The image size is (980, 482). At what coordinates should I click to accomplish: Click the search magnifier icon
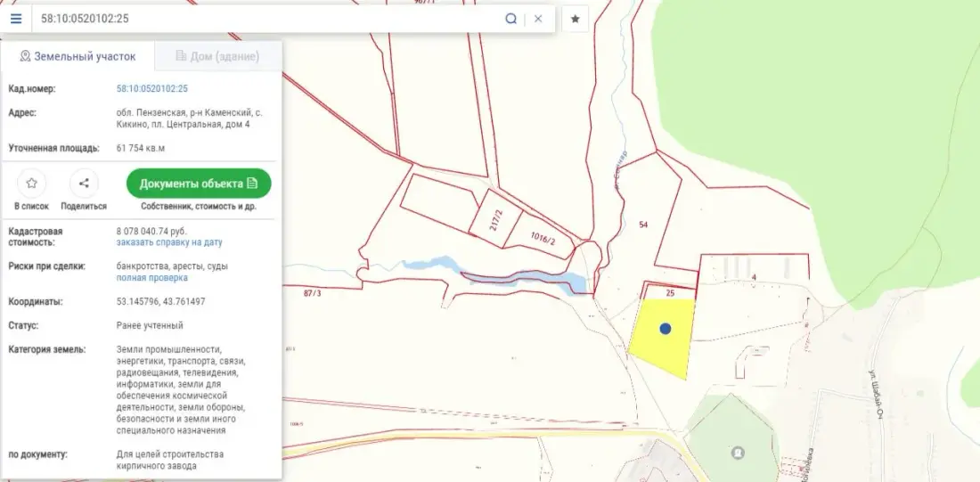pos(511,19)
